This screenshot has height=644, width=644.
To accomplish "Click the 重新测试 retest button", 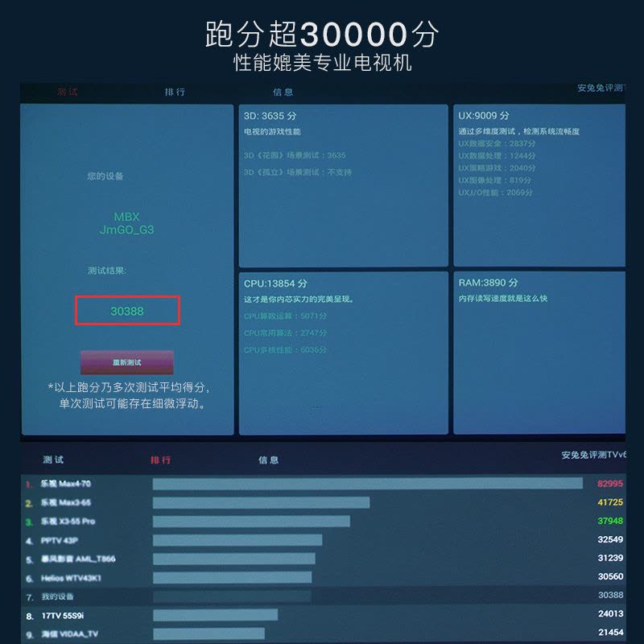I will click(126, 362).
